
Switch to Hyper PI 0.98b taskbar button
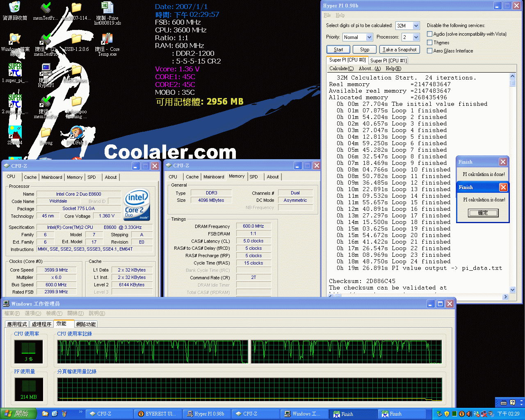207,414
